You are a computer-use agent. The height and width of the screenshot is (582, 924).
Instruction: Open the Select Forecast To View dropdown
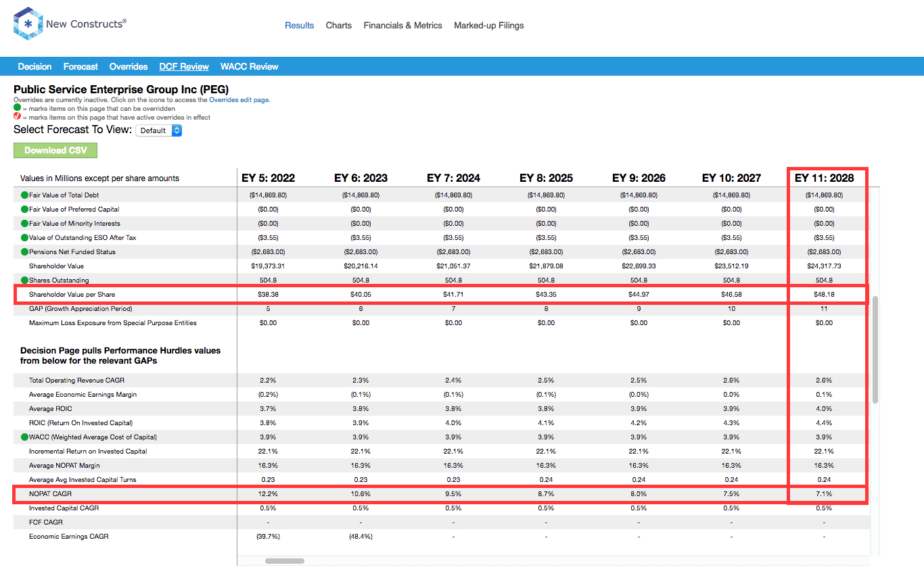point(159,130)
